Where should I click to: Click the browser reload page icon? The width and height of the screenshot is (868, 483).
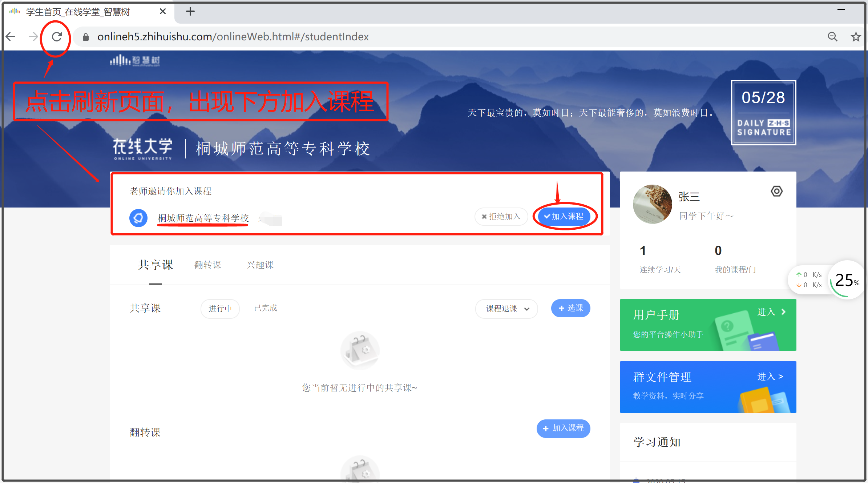coord(57,37)
